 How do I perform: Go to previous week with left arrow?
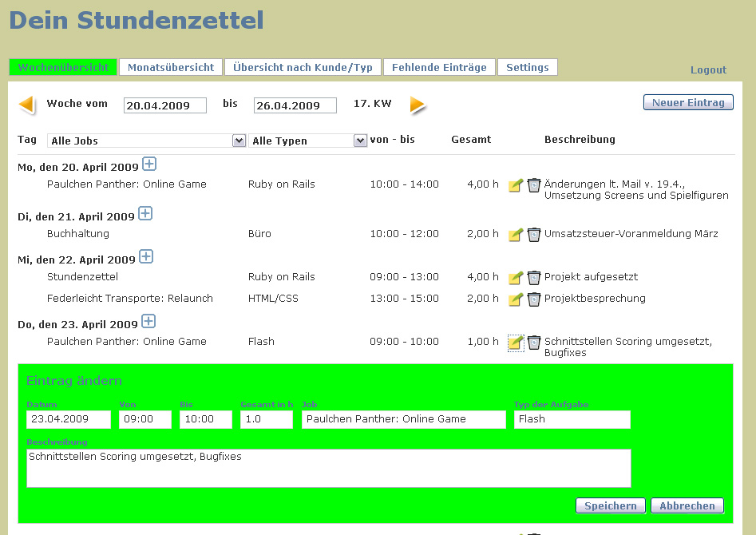(26, 105)
